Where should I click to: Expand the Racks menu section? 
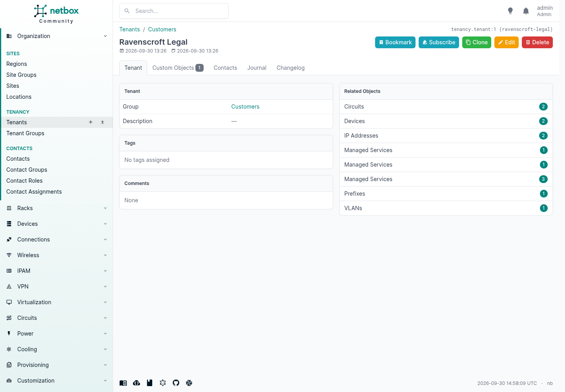click(x=56, y=208)
